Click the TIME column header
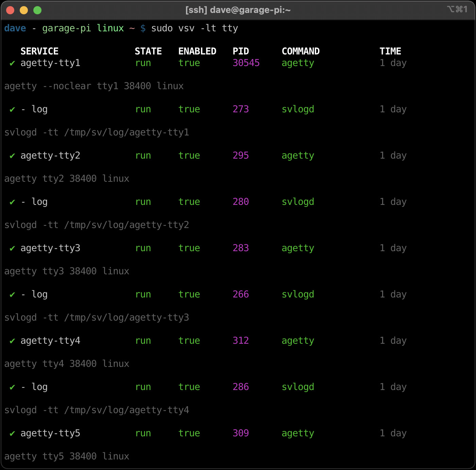The width and height of the screenshot is (476, 470). (390, 51)
